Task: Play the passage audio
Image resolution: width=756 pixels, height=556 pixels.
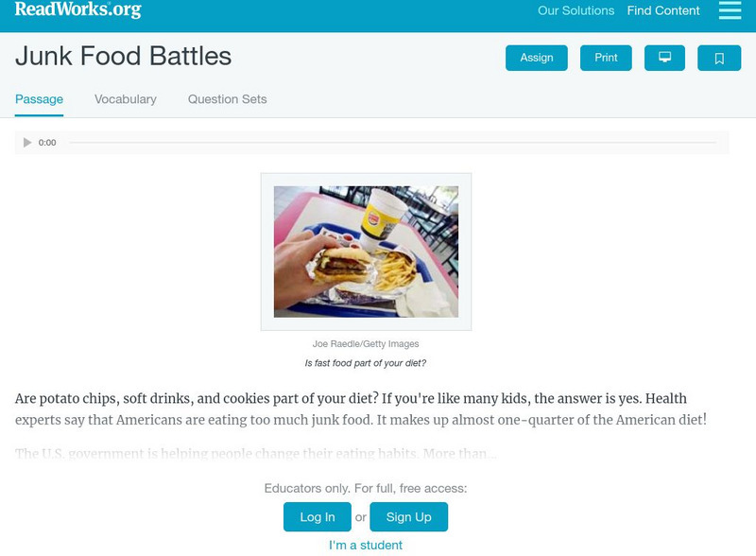Action: click(27, 143)
